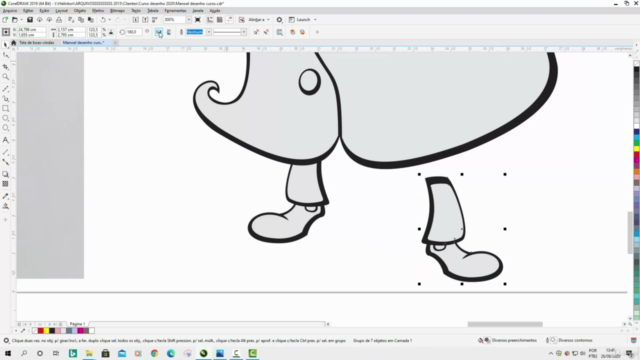Click the New document icon
This screenshot has width=640, height=360.
point(5,20)
